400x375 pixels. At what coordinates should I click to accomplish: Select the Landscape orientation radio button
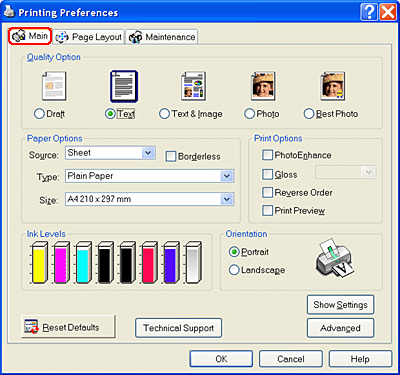tap(234, 270)
